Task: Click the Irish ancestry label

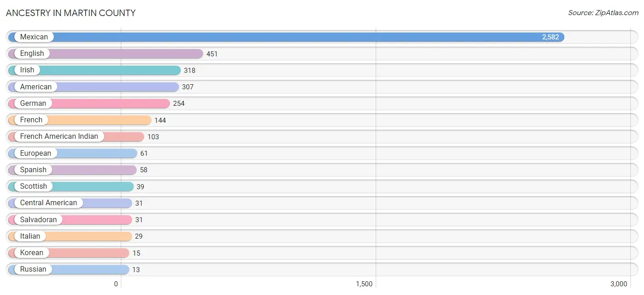Action: click(27, 70)
